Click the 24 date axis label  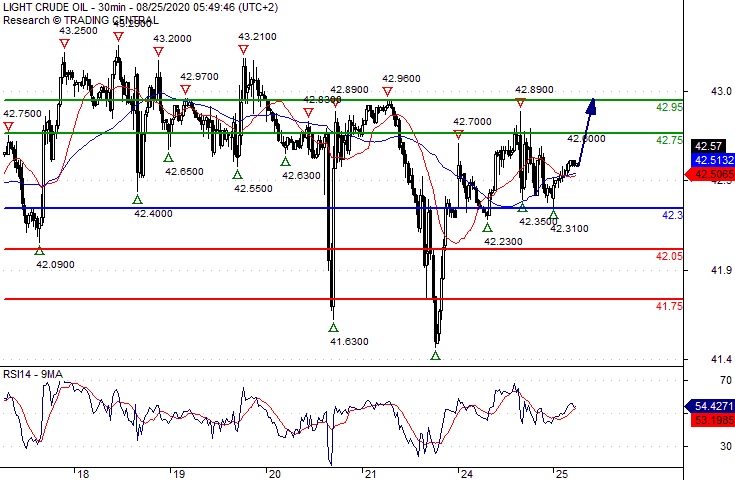pyautogui.click(x=466, y=474)
